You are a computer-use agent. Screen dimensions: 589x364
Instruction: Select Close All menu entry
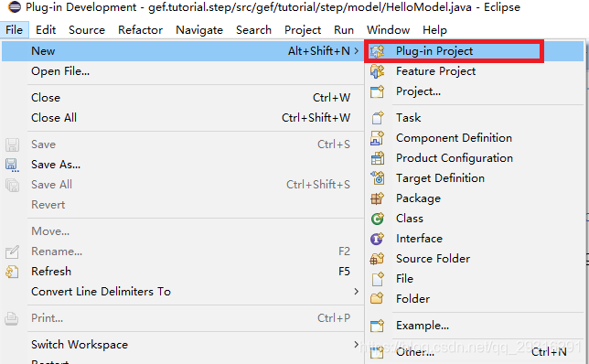click(x=183, y=118)
